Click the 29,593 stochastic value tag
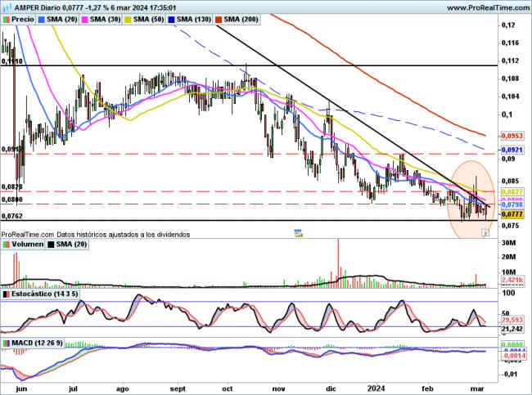This screenshot has height=395, width=532. pos(512,320)
